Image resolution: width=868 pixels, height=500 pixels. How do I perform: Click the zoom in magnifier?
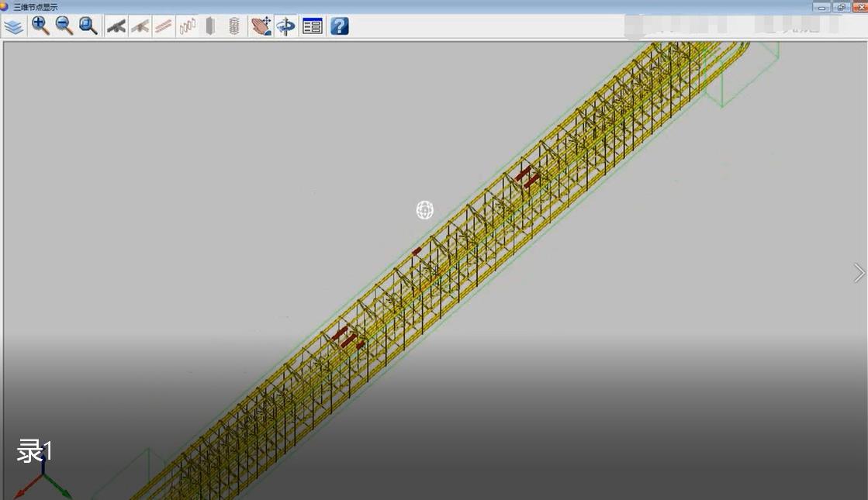pyautogui.click(x=40, y=26)
